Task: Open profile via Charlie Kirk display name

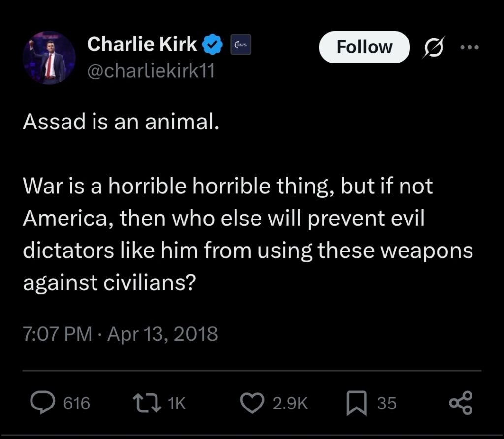Action: click(142, 44)
